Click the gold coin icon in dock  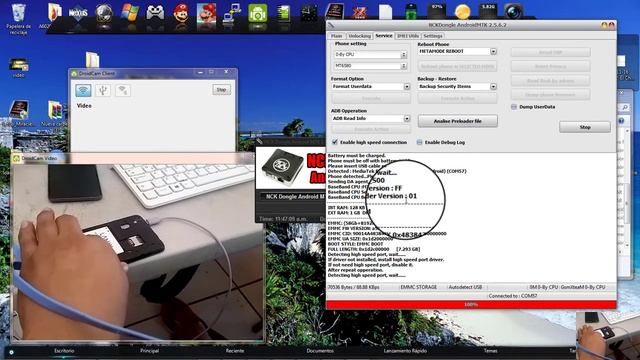[x=462, y=12]
